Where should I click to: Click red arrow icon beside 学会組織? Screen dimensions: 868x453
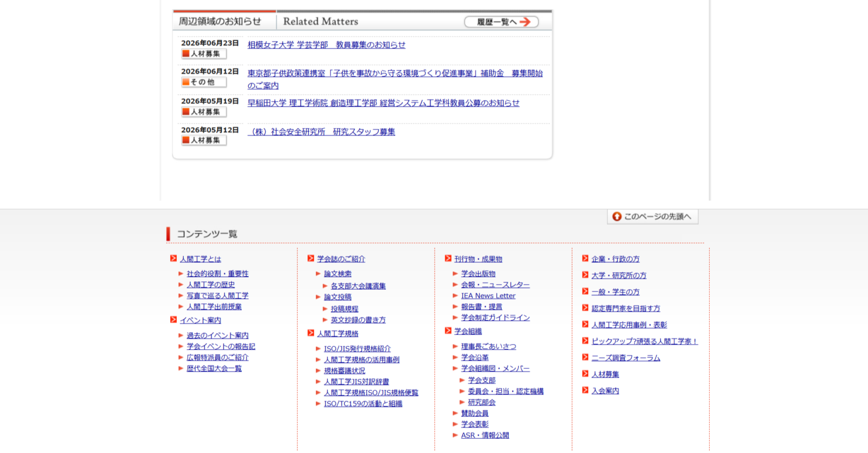pos(448,331)
